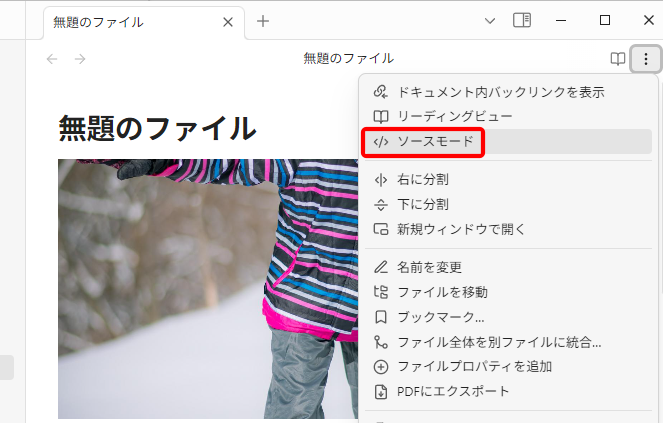Choose ソースモード menu item

508,141
